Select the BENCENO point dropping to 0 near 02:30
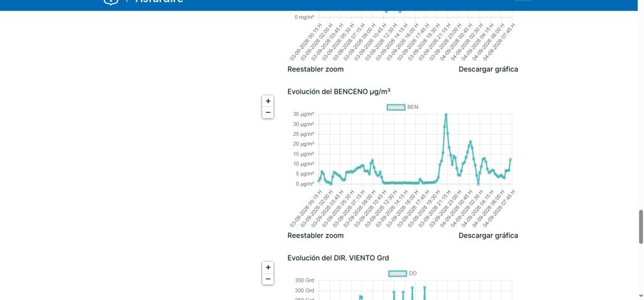This screenshot has height=300, width=644. tap(478, 184)
